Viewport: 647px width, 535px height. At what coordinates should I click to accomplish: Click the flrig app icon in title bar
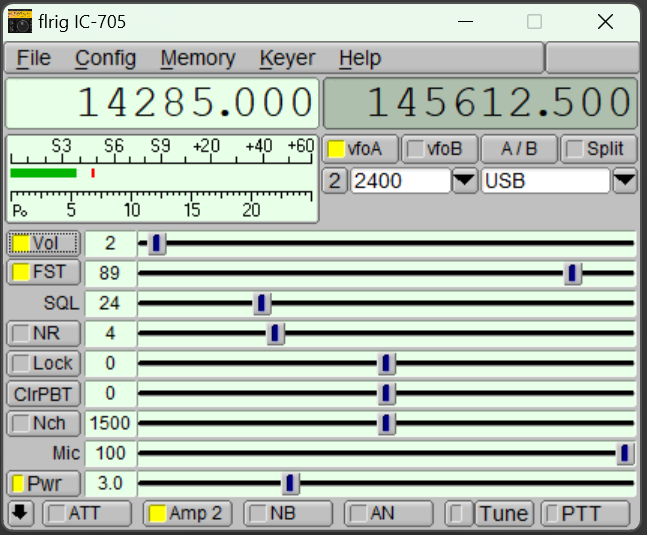tap(20, 21)
